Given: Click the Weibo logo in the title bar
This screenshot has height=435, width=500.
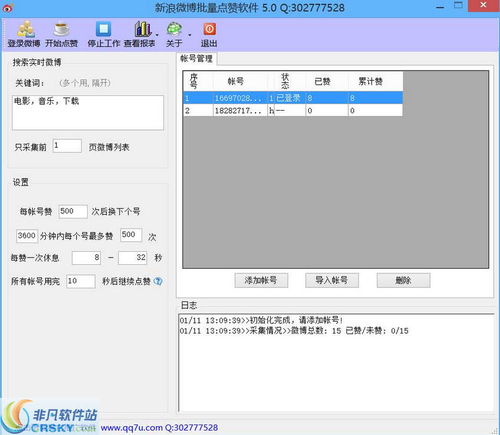Looking at the screenshot, I should click(x=7, y=7).
